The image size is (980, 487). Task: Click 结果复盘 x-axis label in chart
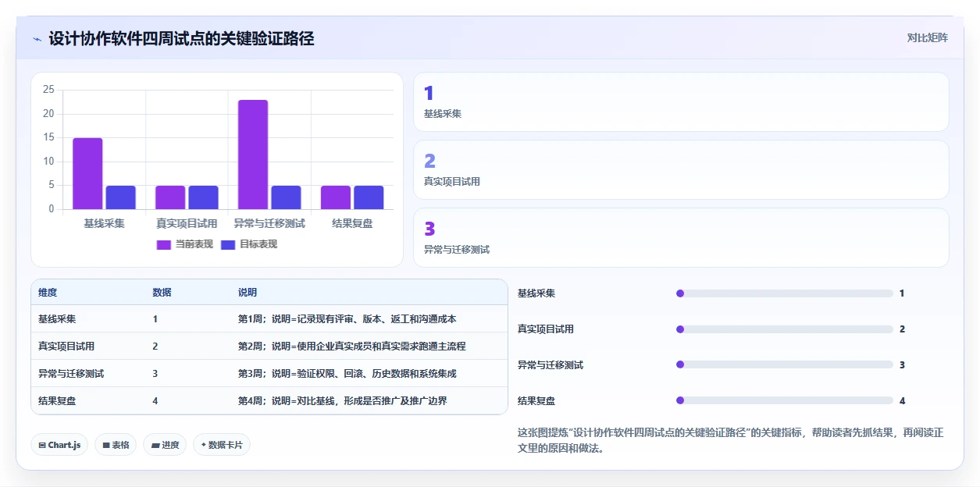tap(352, 223)
